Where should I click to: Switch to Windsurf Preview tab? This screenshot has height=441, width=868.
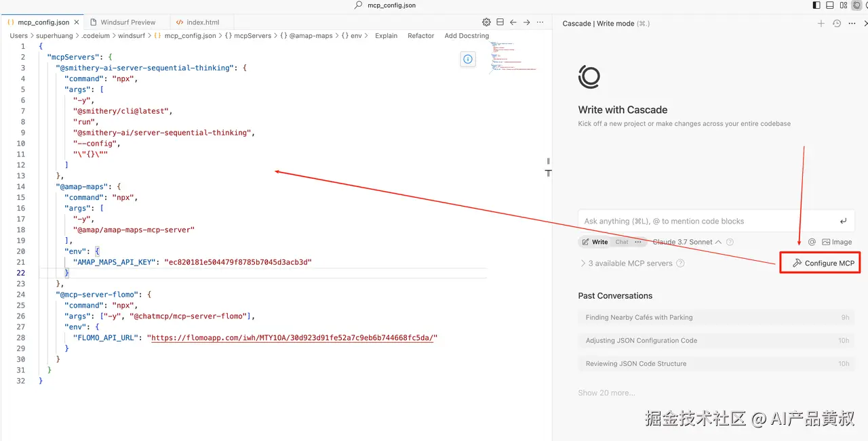click(127, 22)
